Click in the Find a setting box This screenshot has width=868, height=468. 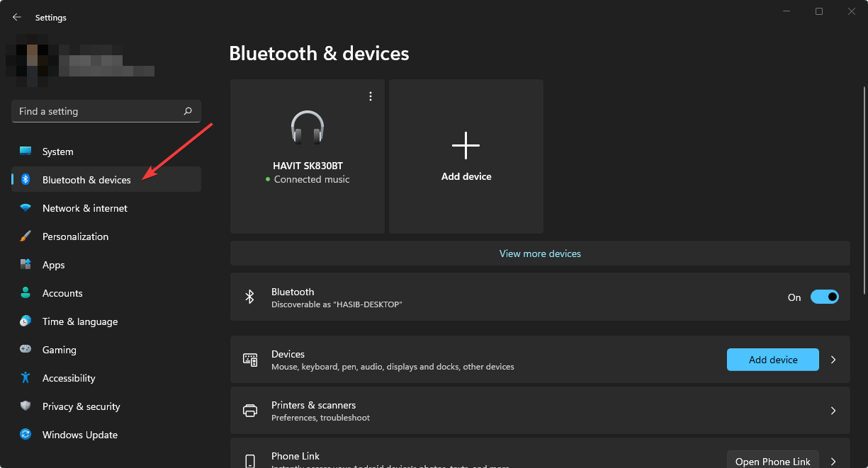106,111
